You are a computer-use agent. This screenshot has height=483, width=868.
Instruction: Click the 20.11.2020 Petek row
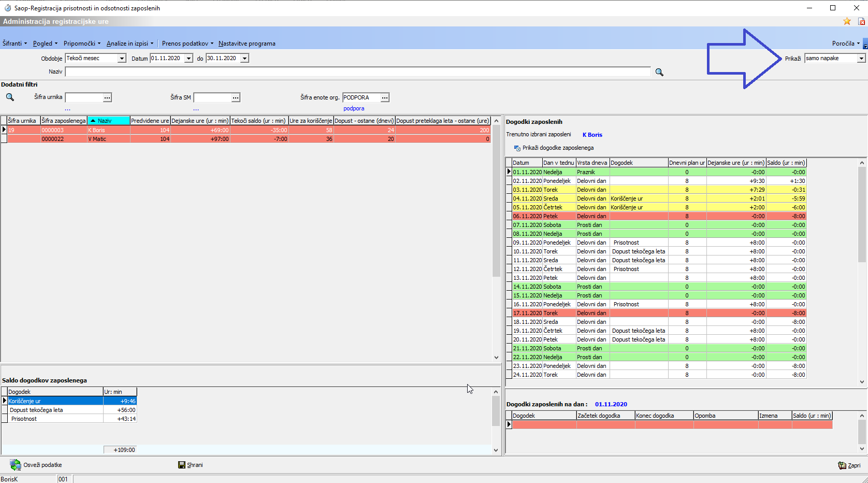click(x=659, y=339)
